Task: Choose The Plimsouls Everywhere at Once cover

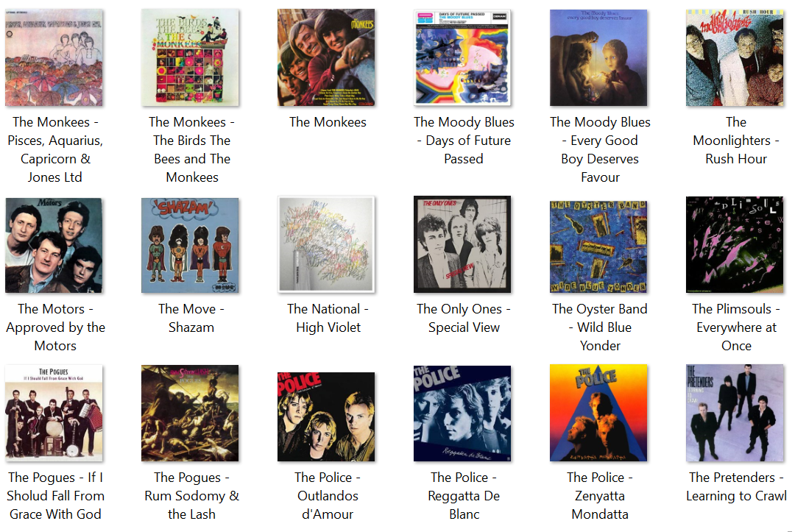Action: point(735,245)
